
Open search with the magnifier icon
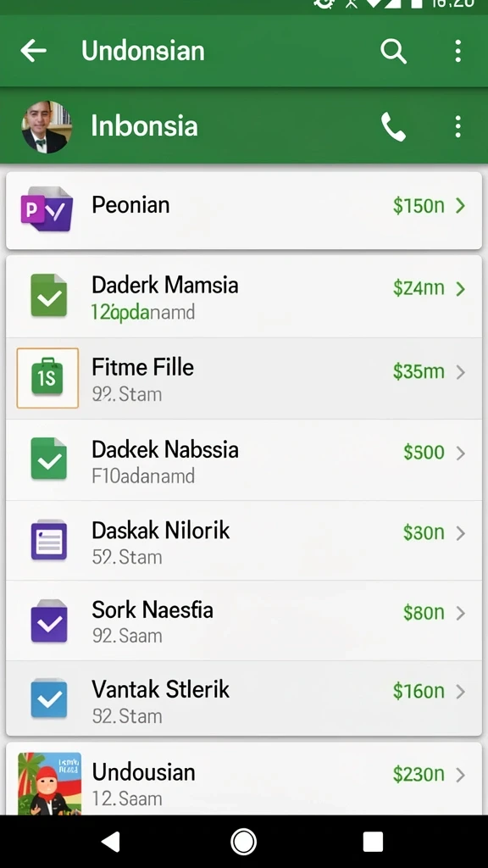(x=393, y=52)
